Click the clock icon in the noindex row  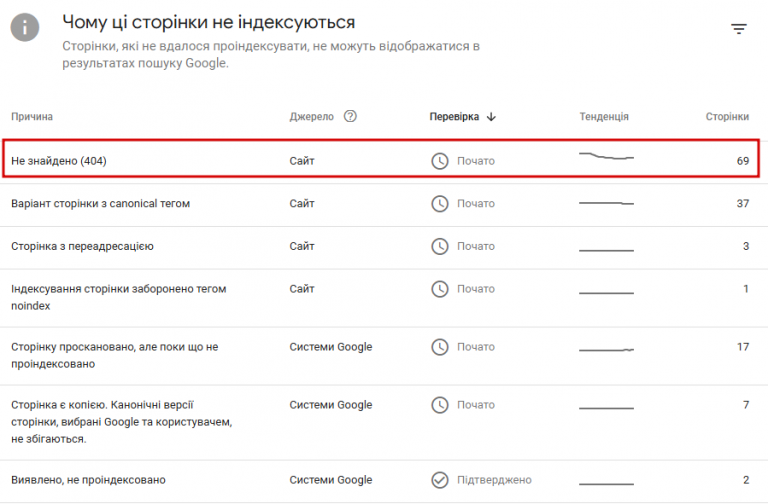tap(439, 289)
